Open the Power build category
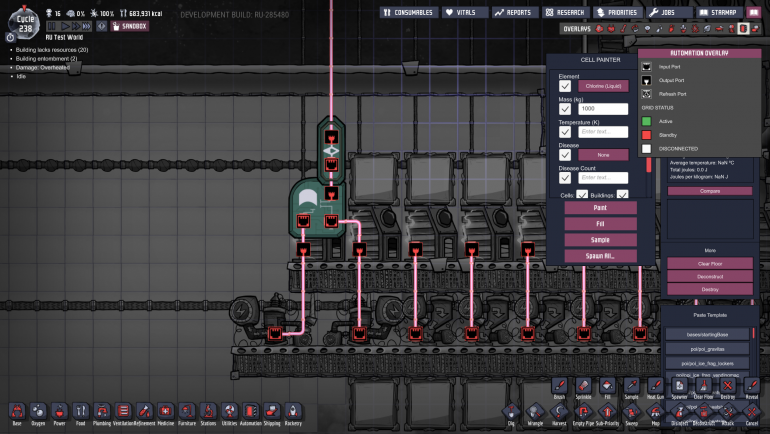The image size is (770, 434). (x=59, y=412)
